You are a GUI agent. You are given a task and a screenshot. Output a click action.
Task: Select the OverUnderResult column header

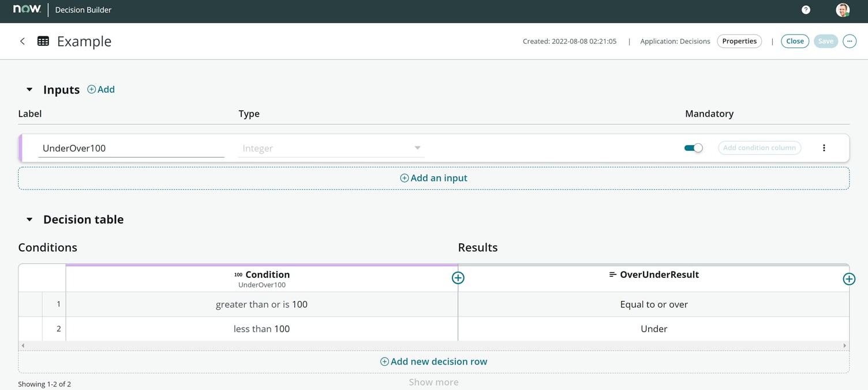[x=653, y=278]
